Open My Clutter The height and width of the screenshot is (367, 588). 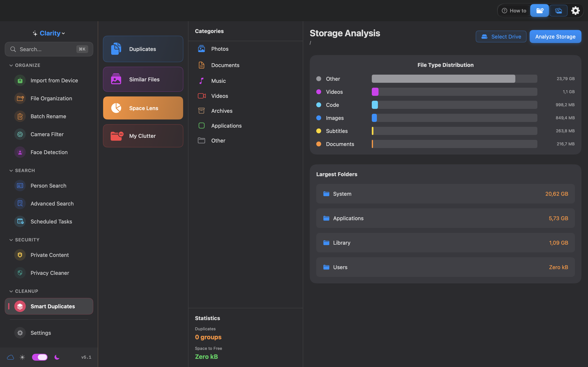(143, 136)
